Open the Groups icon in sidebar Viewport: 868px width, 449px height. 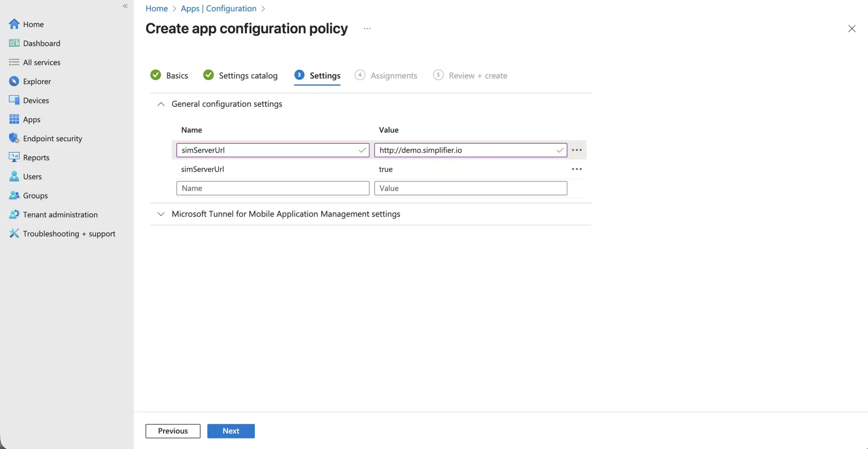(14, 195)
